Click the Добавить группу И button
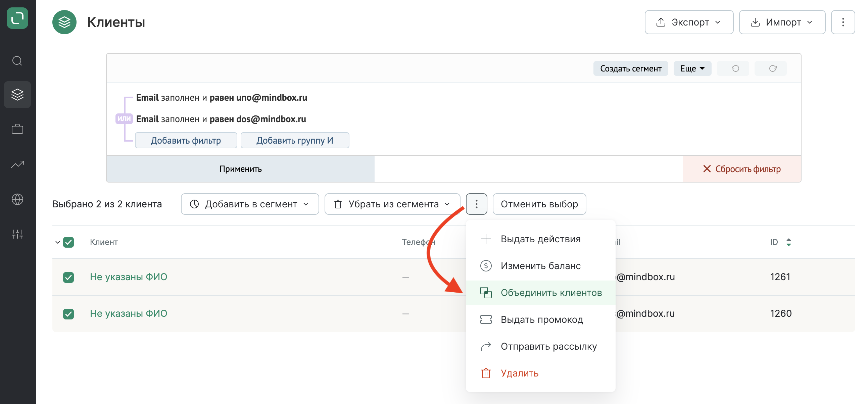This screenshot has width=868, height=404. (294, 141)
